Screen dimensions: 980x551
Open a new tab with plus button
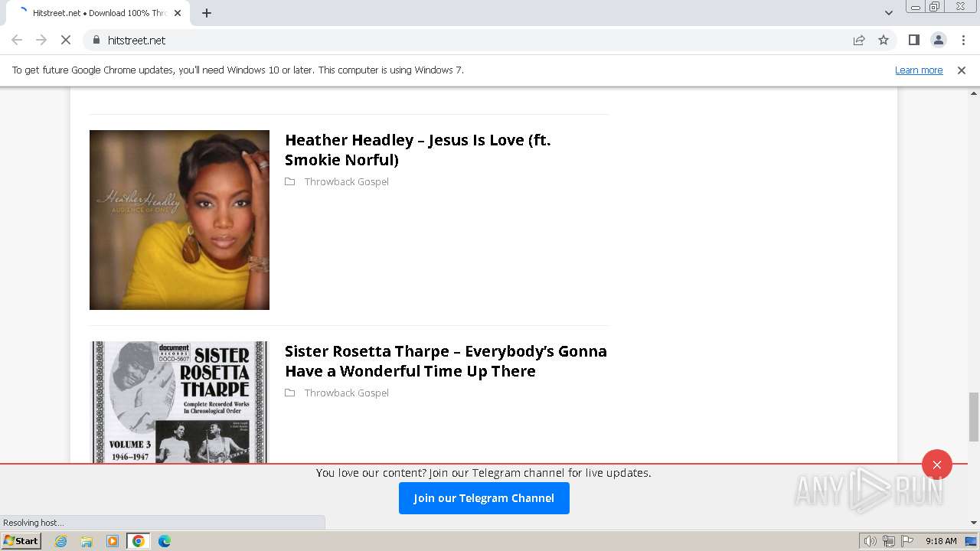point(207,13)
